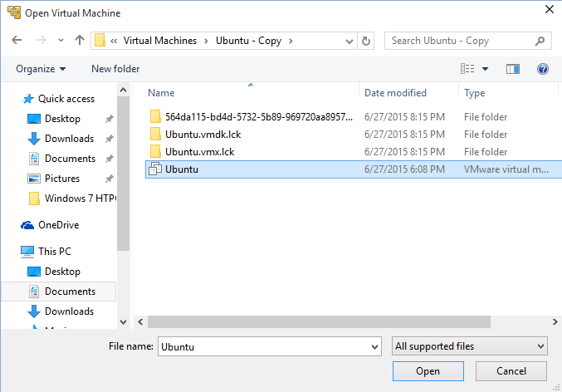Go up one folder level arrow
Screen dimensions: 562x392
click(x=80, y=41)
